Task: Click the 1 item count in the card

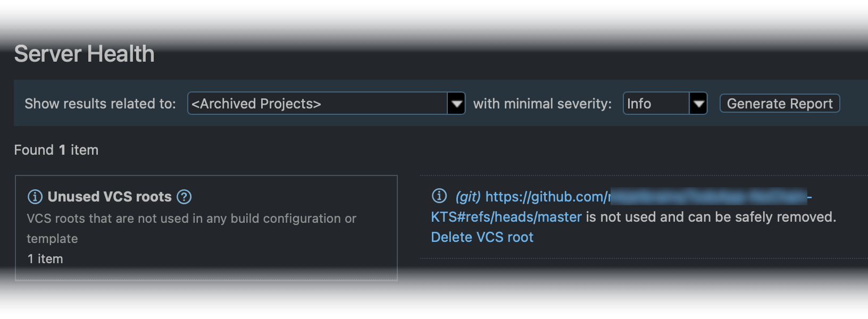Action: [45, 259]
